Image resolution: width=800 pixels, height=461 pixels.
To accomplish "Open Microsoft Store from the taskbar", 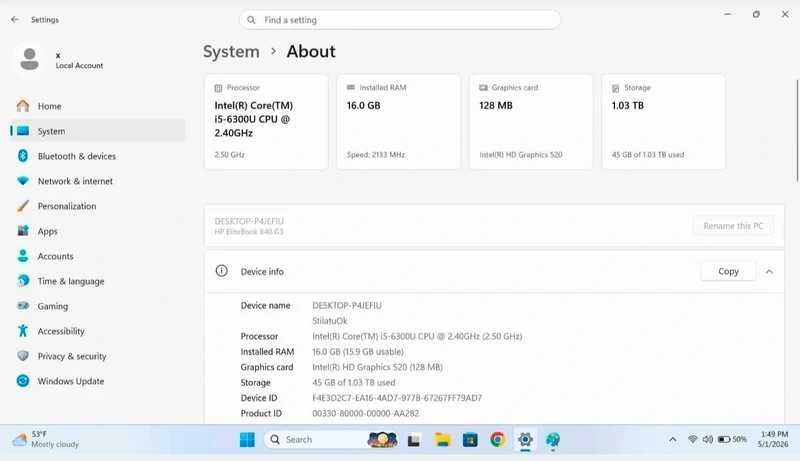I will click(x=470, y=440).
